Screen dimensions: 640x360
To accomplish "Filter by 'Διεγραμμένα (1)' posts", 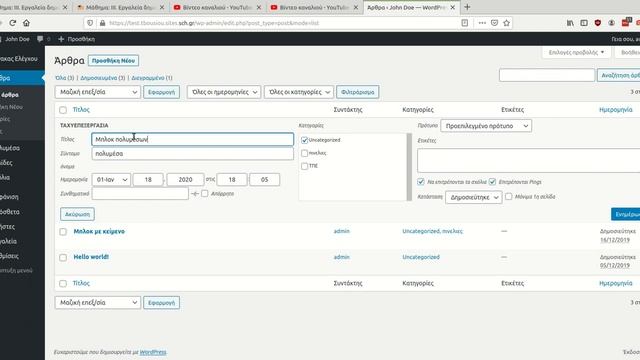I will pyautogui.click(x=152, y=78).
